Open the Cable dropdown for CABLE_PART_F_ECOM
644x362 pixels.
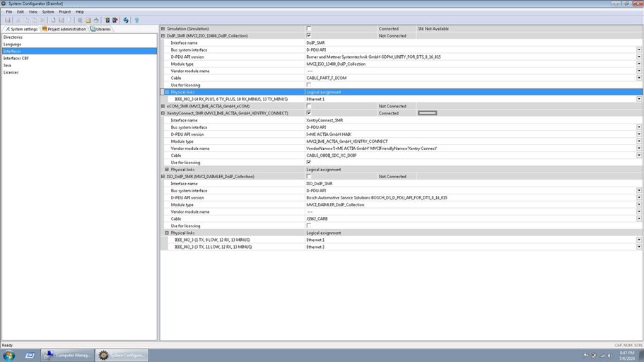pyautogui.click(x=639, y=78)
